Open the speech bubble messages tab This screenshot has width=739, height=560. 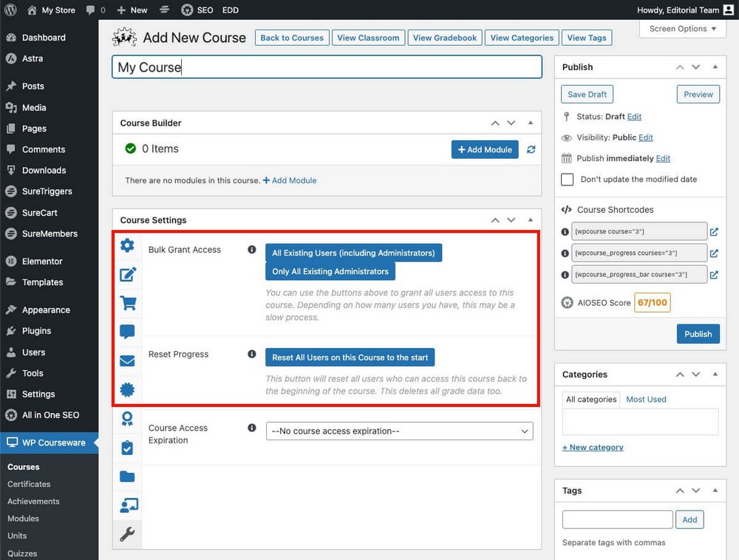127,332
